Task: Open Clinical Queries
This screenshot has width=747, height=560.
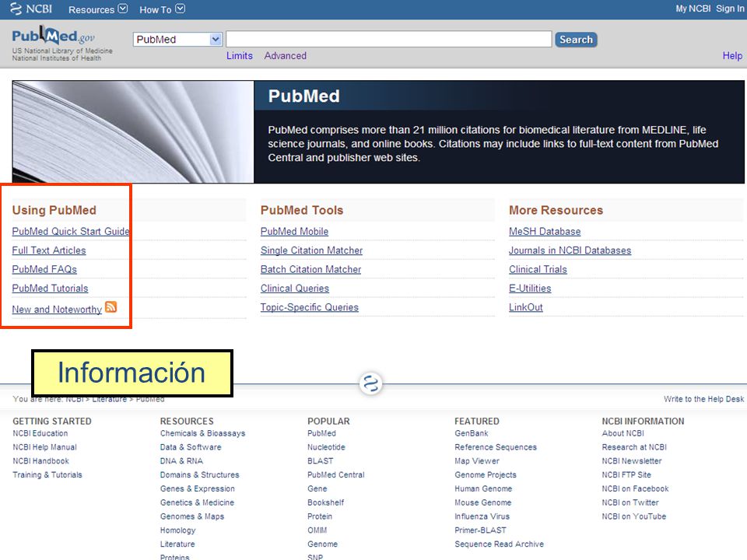Action: (295, 289)
